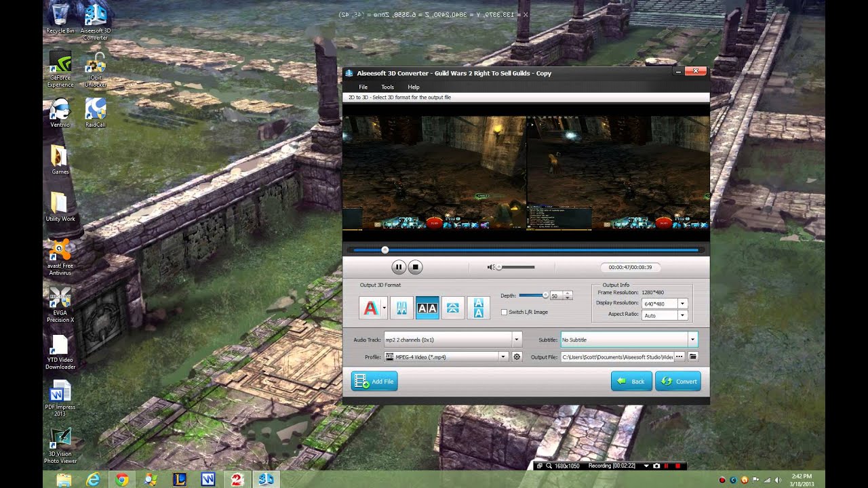Open GeForce Experience desktop icon

[60, 69]
